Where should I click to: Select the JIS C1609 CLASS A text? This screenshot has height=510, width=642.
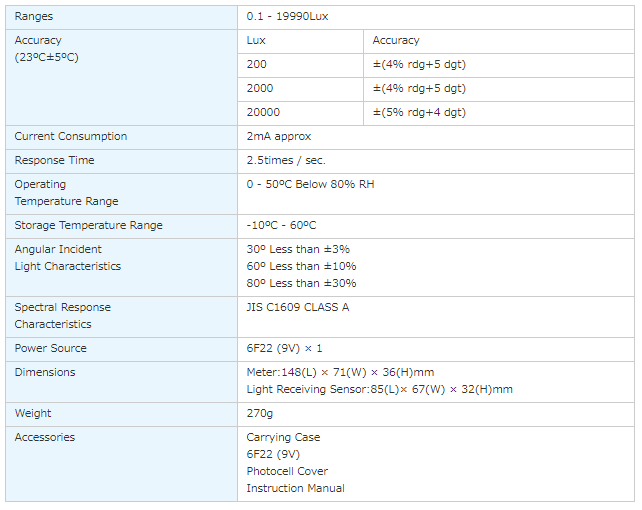298,308
